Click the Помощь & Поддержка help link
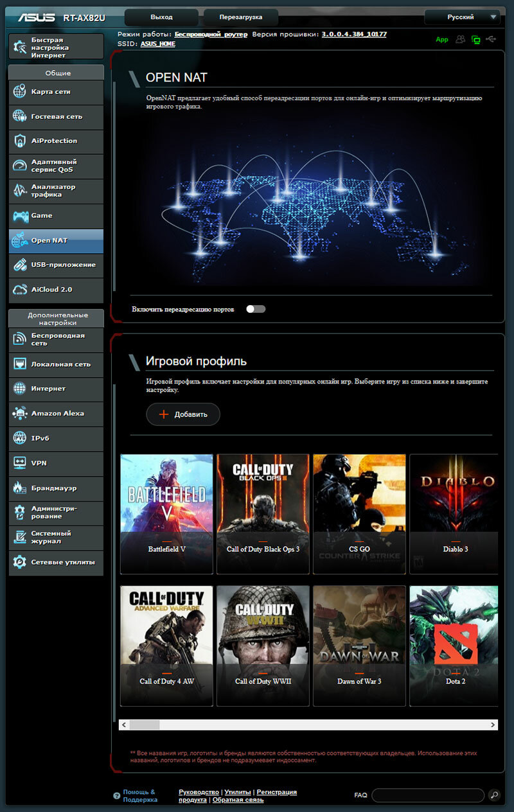The image size is (514, 812). [139, 796]
